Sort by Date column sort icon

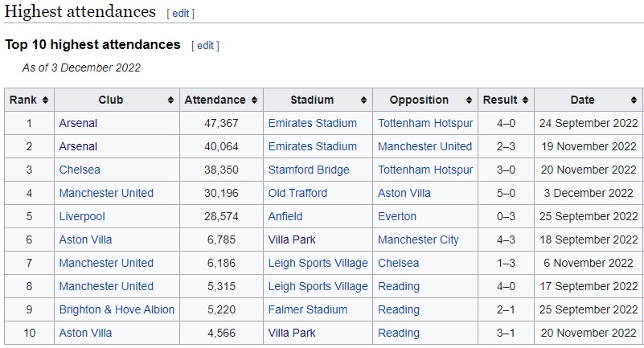(634, 100)
